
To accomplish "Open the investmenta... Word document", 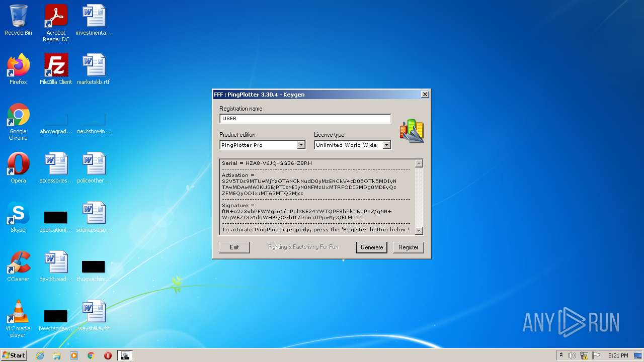I will (94, 20).
